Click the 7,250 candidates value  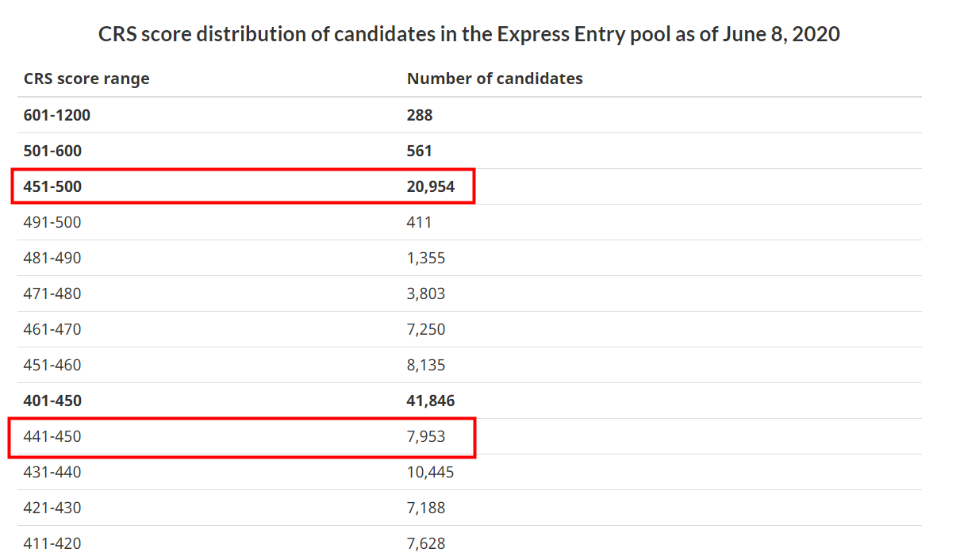tap(426, 329)
